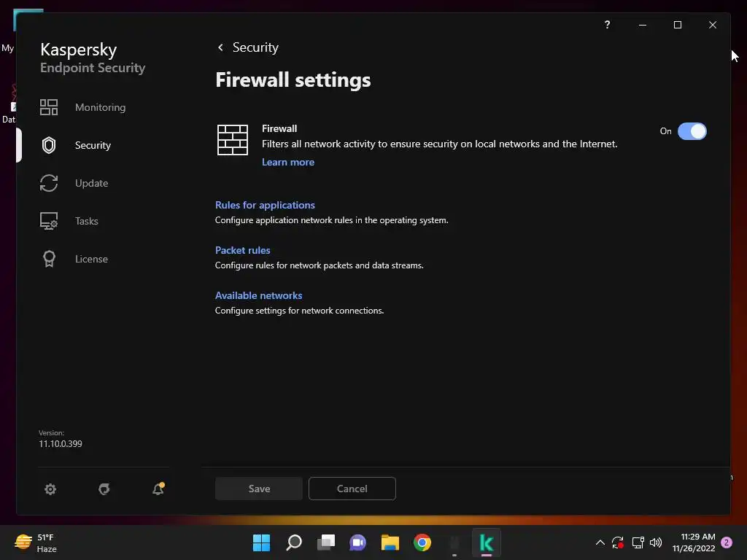
Task: Click the support headset icon at sidebar bottom
Action: point(104,489)
